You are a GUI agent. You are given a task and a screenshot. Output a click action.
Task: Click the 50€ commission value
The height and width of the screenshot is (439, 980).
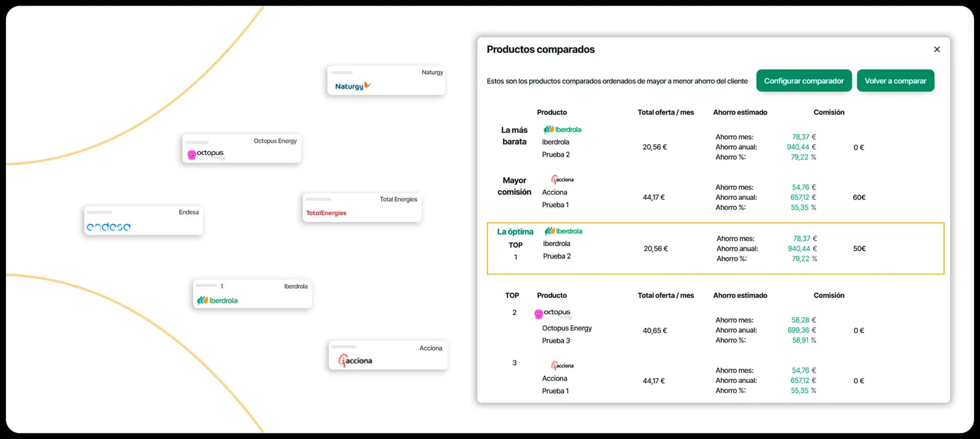(x=859, y=248)
